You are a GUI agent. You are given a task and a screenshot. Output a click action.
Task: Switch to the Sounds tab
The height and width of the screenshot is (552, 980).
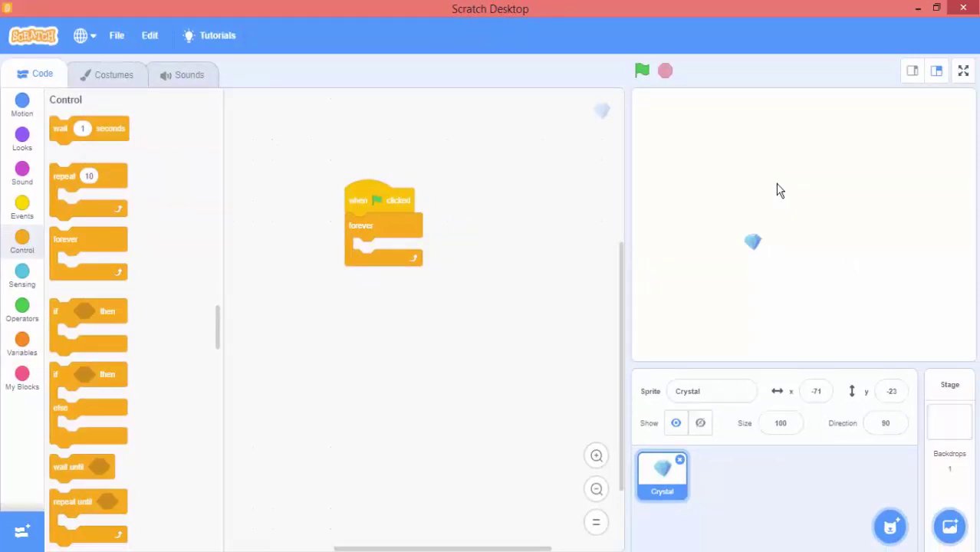[x=182, y=75]
